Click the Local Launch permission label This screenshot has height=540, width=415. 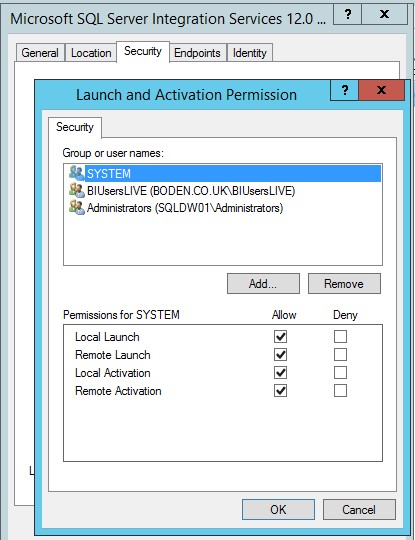[107, 337]
